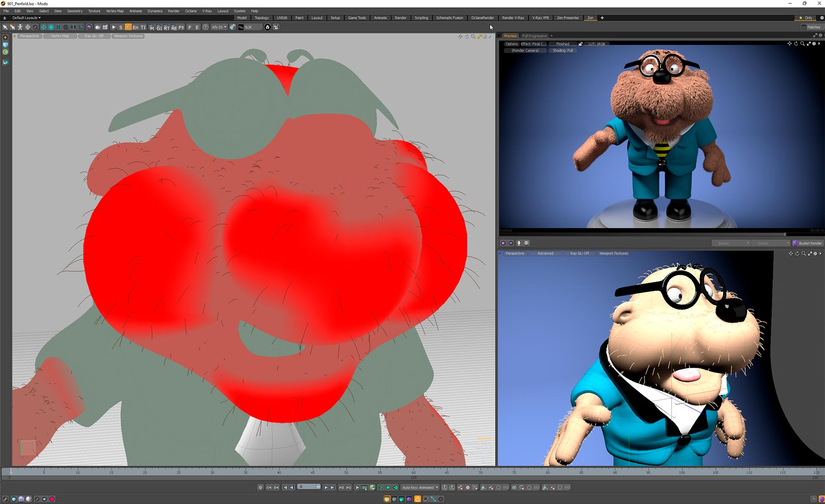
Task: Open the Auto Key: Animated dropdown
Action: 420,487
